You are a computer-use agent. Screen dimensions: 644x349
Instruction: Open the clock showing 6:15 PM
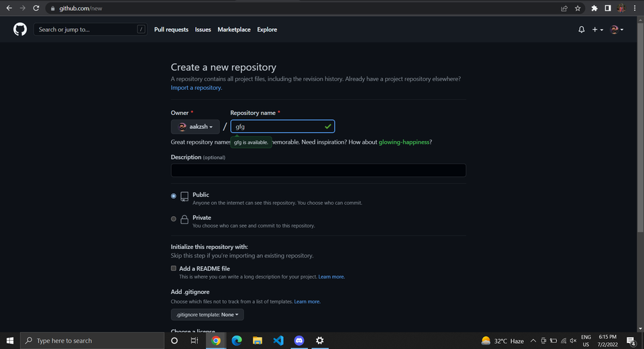608,341
